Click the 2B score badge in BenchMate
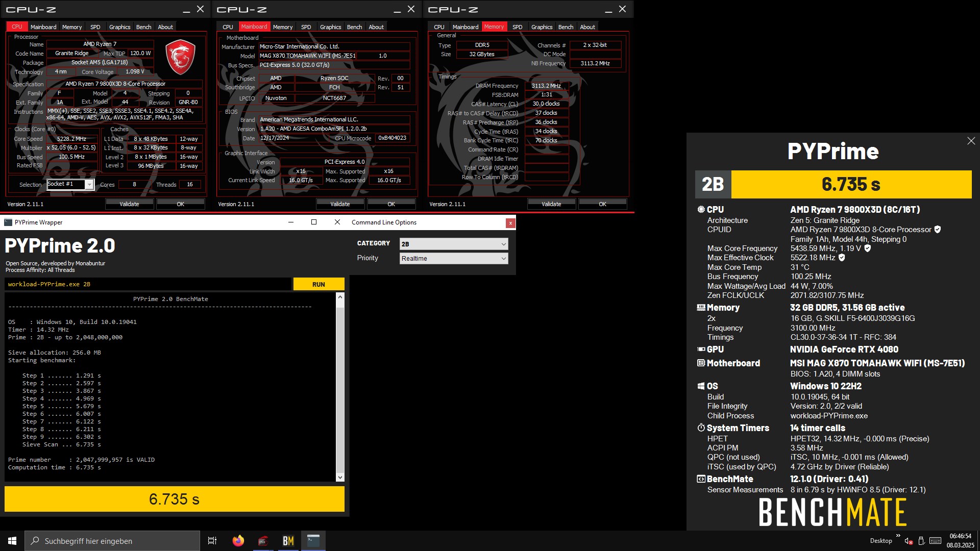 [x=713, y=184]
